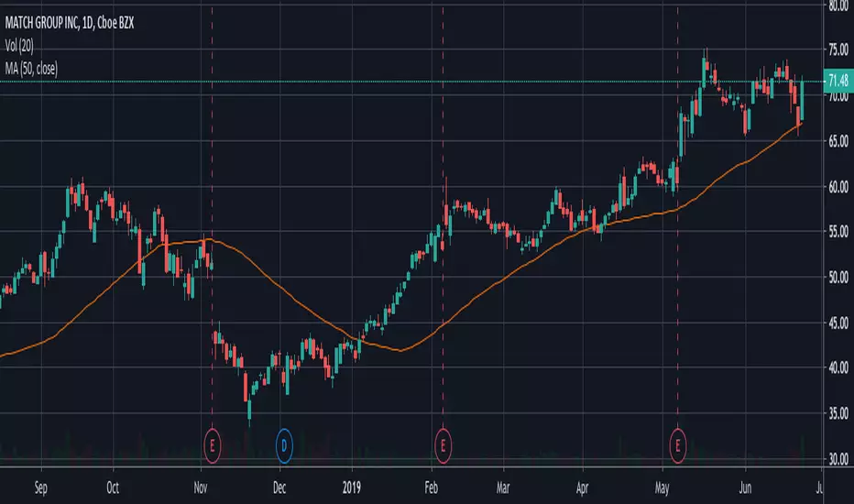Screen dimensions: 854x504
Task: Click the 75.00 price axis label
Action: pyautogui.click(x=838, y=50)
